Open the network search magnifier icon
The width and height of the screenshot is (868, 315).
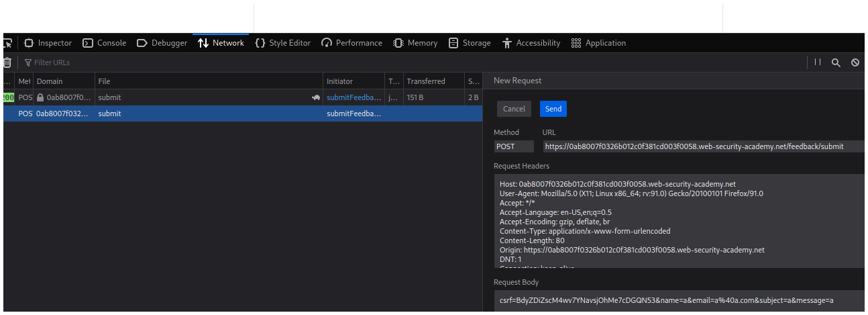(836, 62)
